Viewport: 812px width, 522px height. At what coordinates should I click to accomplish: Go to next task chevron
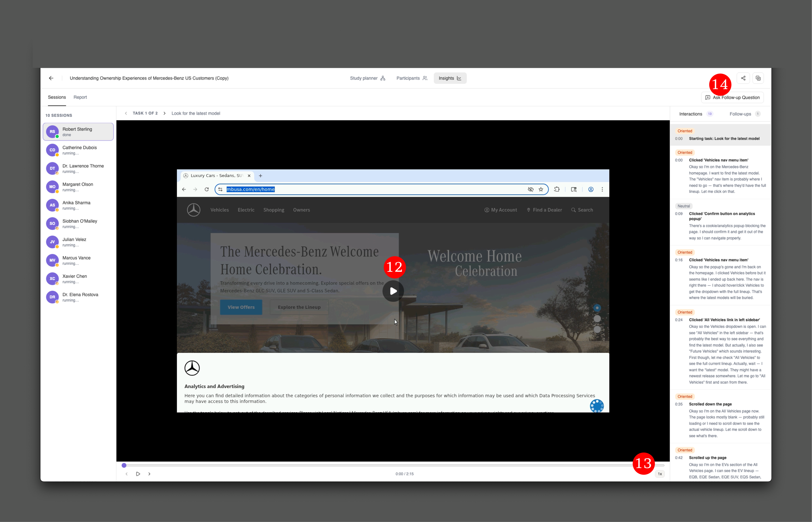point(165,113)
